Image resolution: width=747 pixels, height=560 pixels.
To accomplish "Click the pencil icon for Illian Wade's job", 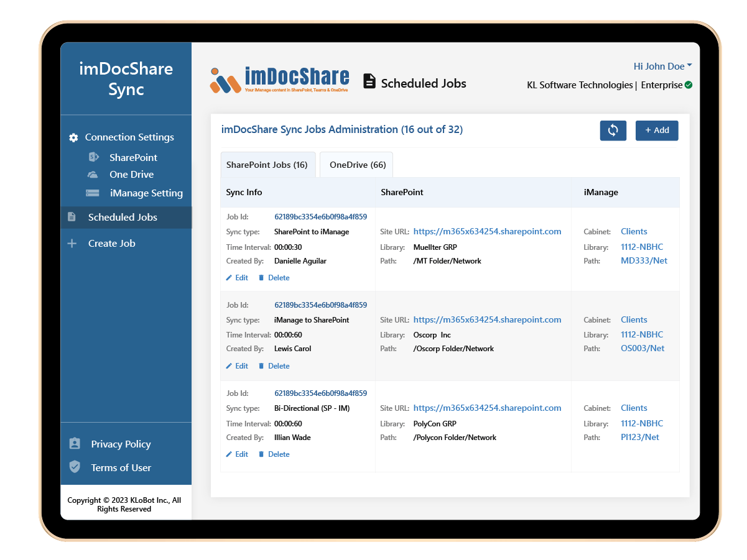I will tap(229, 454).
